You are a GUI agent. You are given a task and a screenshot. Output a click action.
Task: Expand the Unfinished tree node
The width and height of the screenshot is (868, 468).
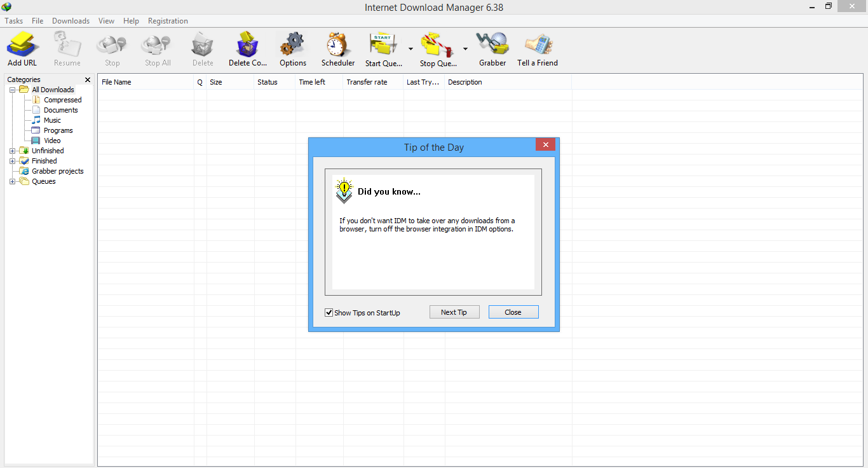coord(12,151)
